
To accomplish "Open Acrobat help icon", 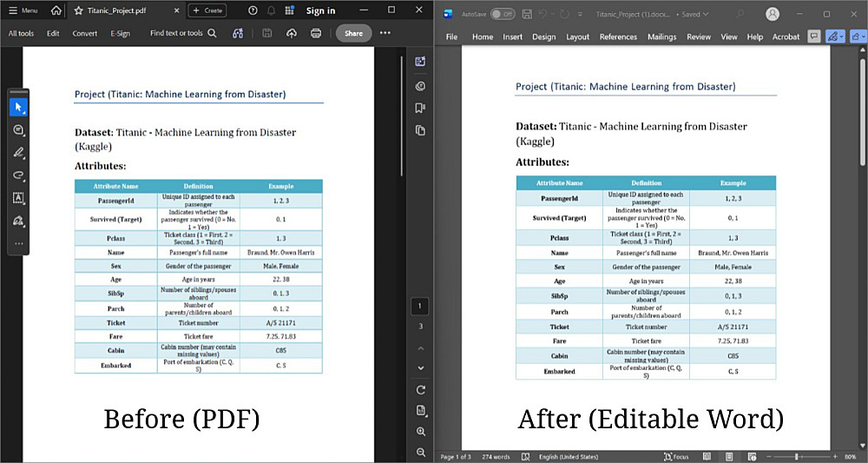I will pyautogui.click(x=253, y=10).
